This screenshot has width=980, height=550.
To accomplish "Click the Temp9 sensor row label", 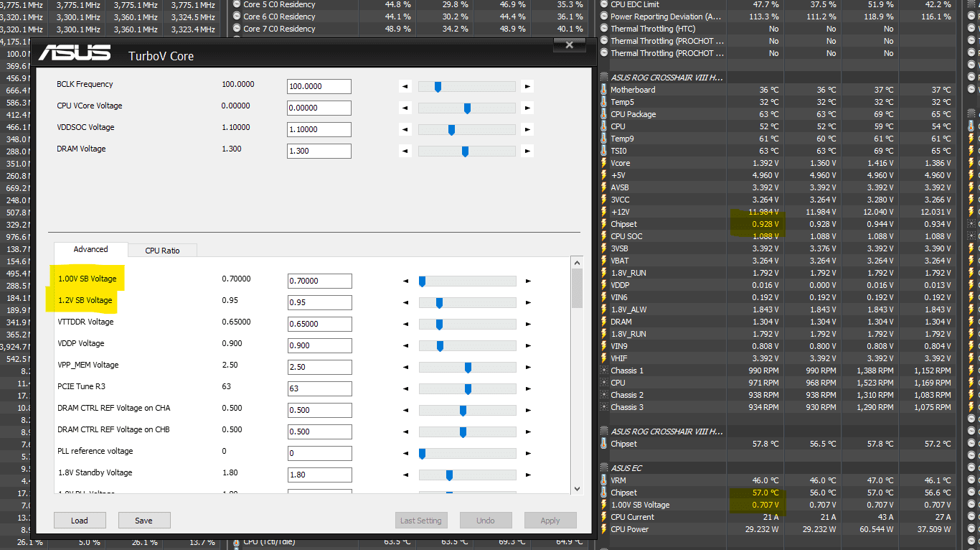I will [622, 139].
